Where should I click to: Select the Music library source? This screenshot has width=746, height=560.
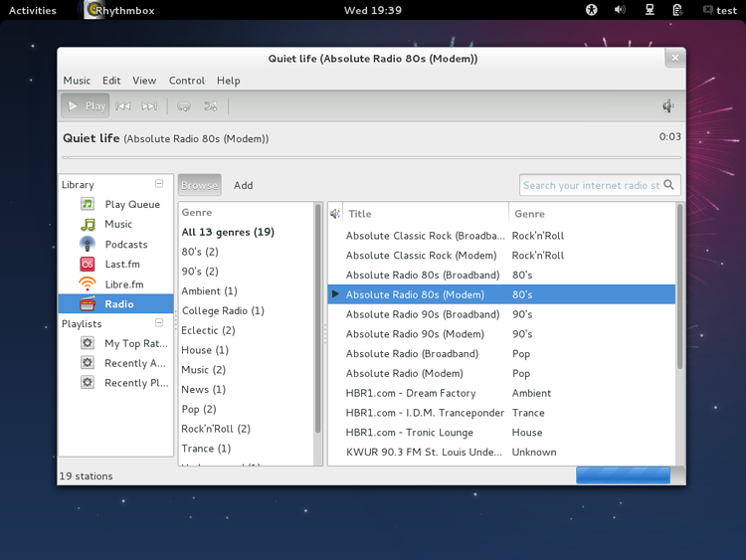tap(118, 225)
